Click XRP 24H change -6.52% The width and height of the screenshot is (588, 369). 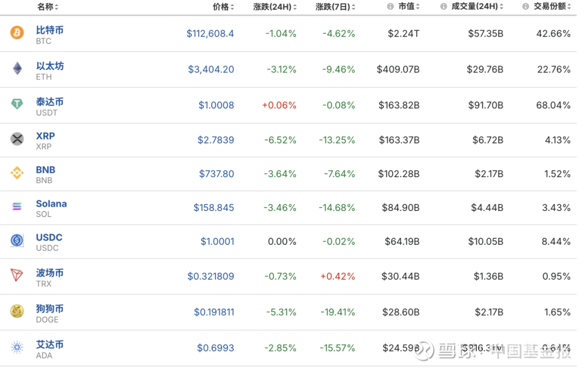(x=280, y=140)
